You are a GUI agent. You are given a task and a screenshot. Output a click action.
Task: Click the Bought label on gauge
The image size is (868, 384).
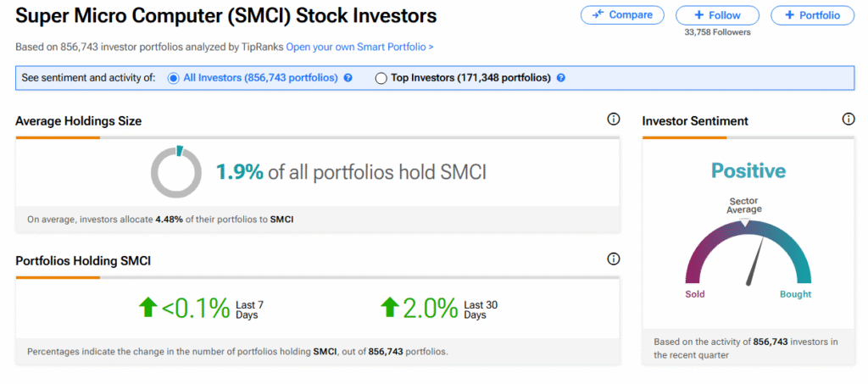[795, 294]
